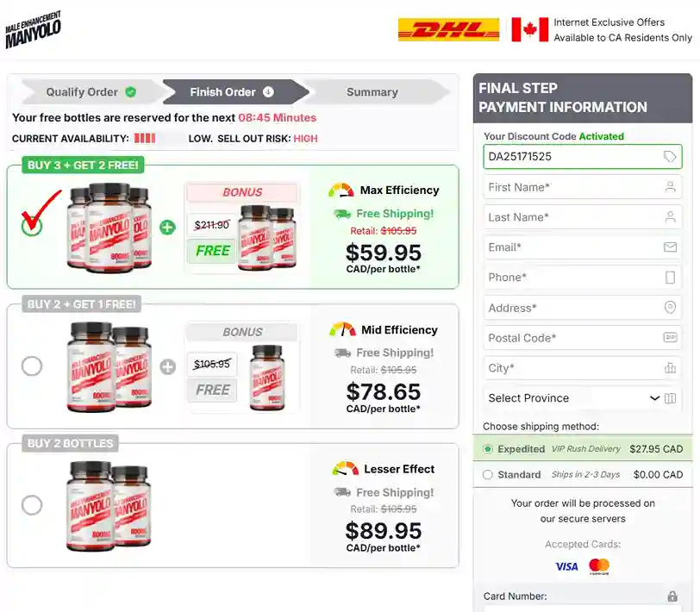Select the Buy 2 + Get 1 Free package
700x612 pixels.
pyautogui.click(x=32, y=366)
